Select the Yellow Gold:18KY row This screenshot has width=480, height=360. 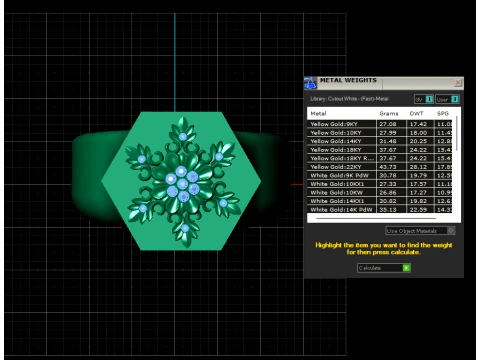380,150
